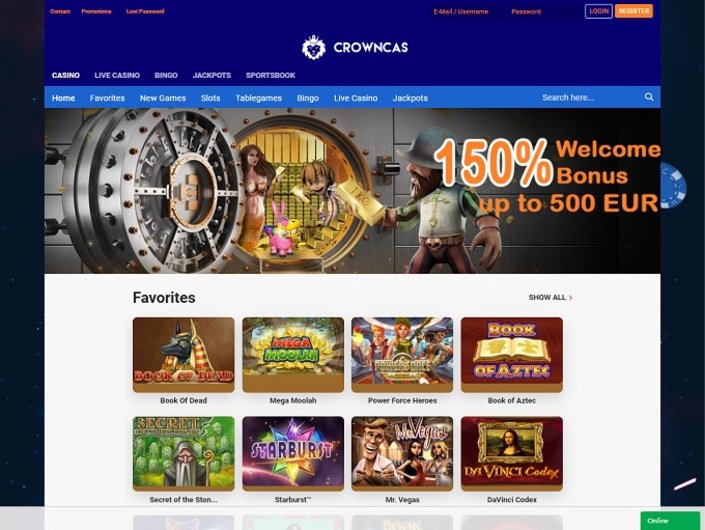Viewport: 705px width, 530px height.
Task: Switch to the Sportsbook section
Action: point(270,75)
